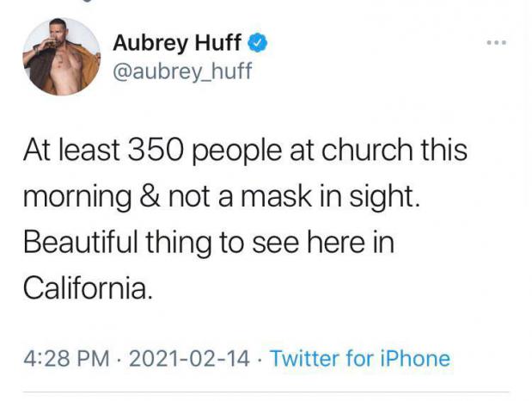Viewport: 532px width, 401px height.
Task: Visit the @aubrey_huff handle link
Action: [182, 71]
